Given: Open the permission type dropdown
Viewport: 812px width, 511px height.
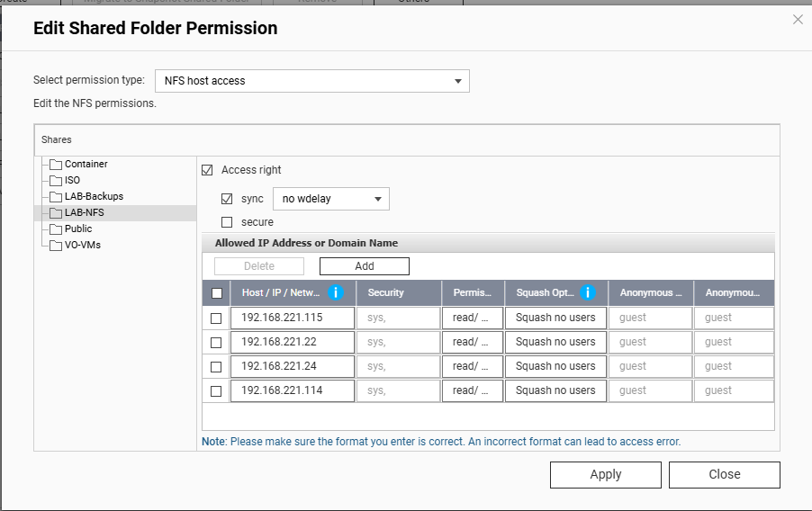Looking at the screenshot, I should pos(311,81).
